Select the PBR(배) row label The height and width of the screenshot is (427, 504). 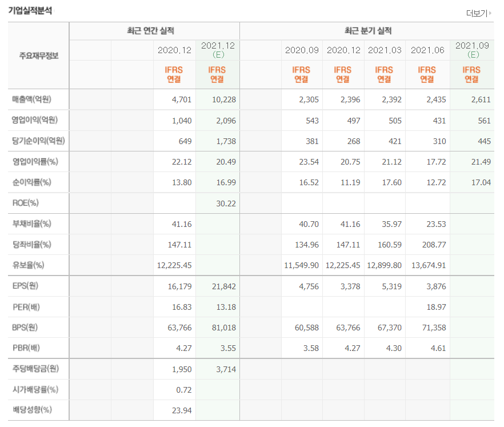(x=26, y=348)
